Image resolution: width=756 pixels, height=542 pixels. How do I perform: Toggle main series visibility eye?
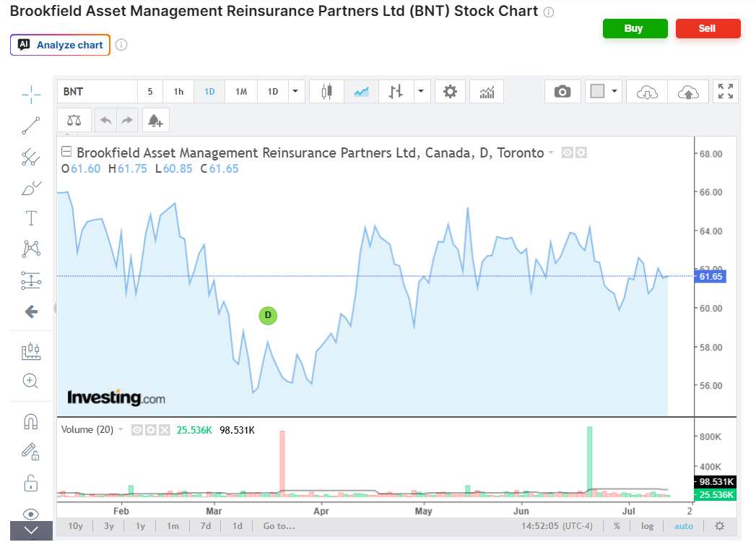coord(568,153)
